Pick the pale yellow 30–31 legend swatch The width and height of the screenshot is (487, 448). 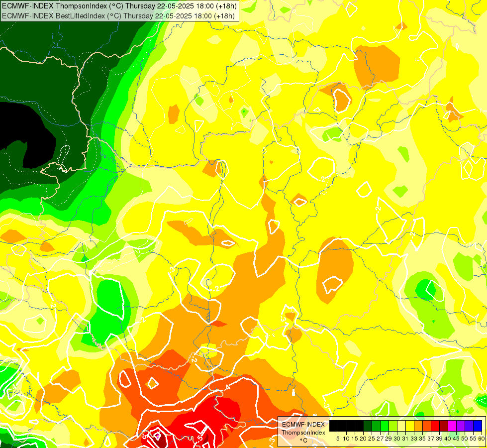pos(401,426)
